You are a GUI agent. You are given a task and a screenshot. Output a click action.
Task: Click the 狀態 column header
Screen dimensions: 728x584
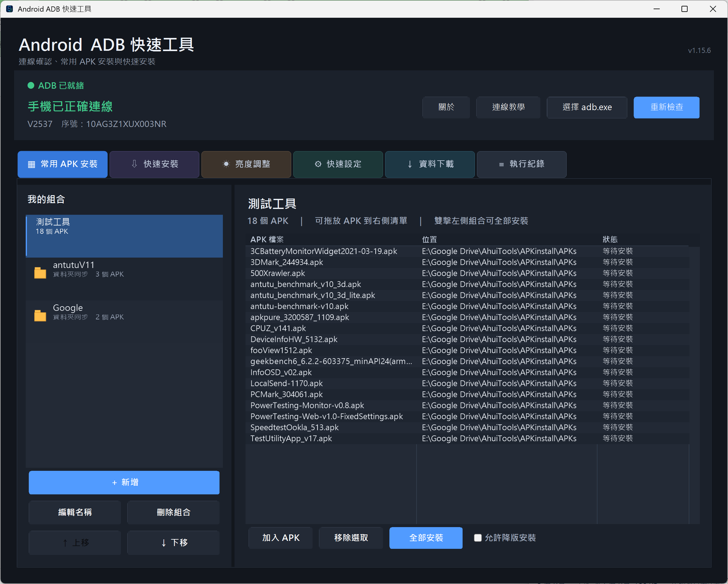click(643, 240)
